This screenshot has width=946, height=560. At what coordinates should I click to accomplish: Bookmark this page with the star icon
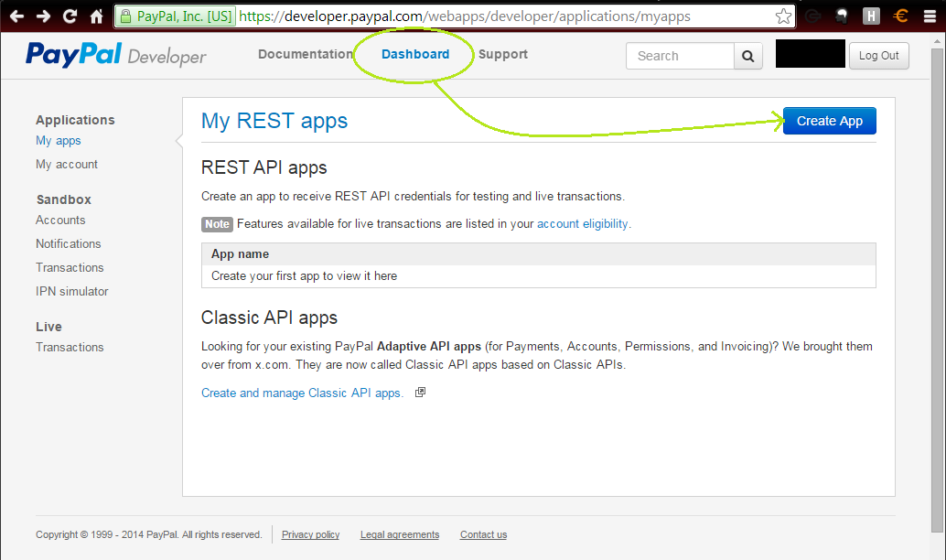tap(783, 16)
